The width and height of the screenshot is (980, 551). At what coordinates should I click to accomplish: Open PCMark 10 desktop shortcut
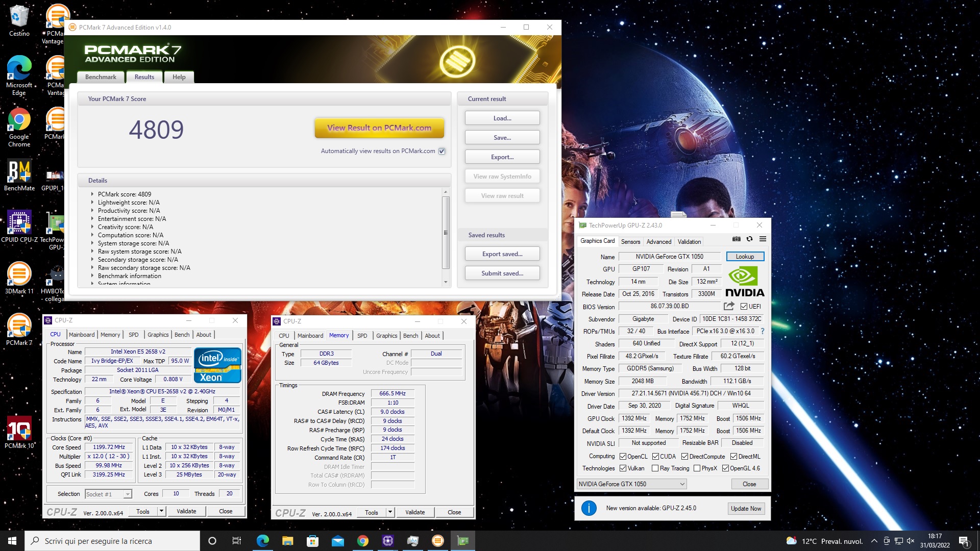click(19, 432)
